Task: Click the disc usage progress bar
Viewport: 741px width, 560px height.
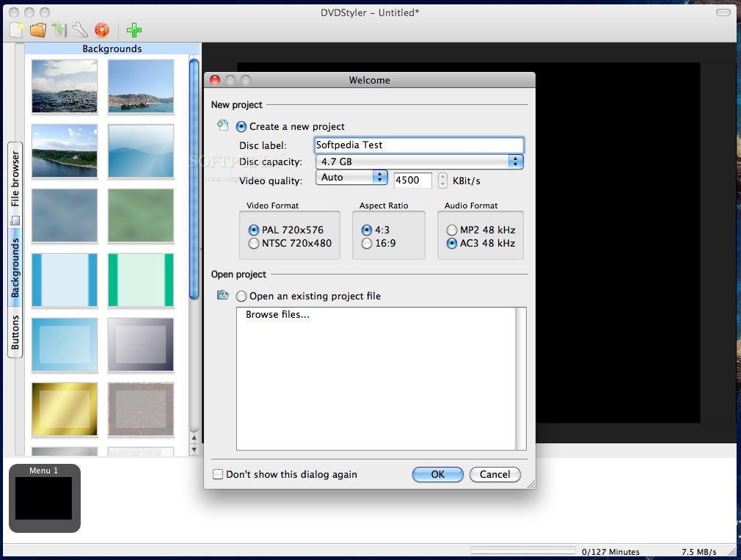Action: pos(522,550)
